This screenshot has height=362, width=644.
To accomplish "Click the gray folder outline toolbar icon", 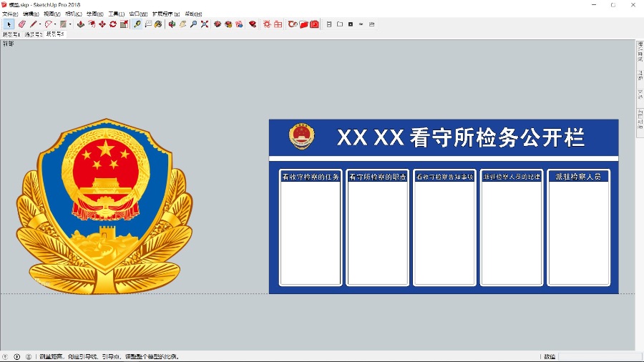I will [x=340, y=24].
